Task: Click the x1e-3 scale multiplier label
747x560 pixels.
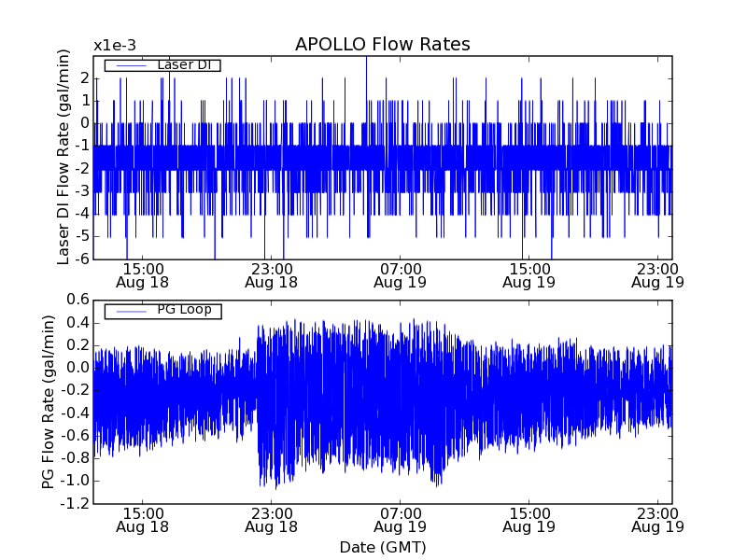Action: pos(115,46)
